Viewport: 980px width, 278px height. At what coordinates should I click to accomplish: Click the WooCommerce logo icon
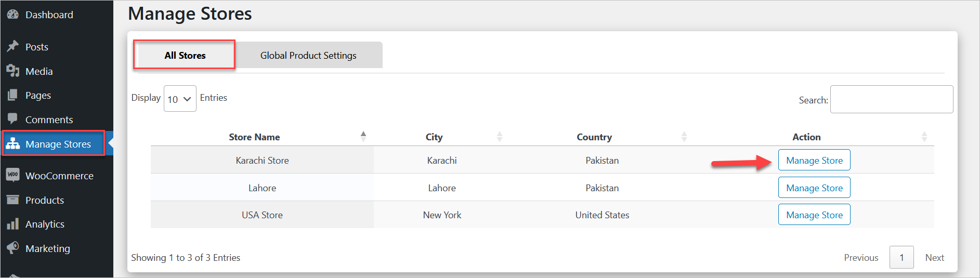tap(13, 175)
